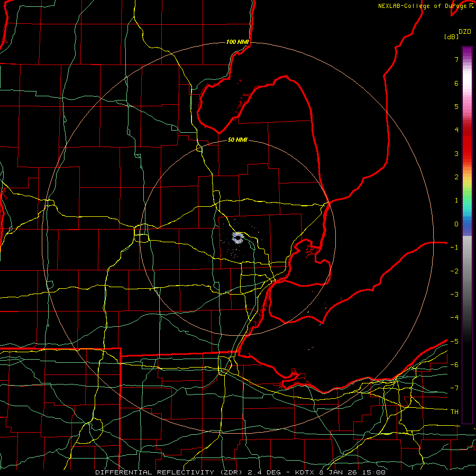Viewport: 476px width, 476px height.
Task: Click the 0 tick label on color scale
Action: pyautogui.click(x=456, y=224)
